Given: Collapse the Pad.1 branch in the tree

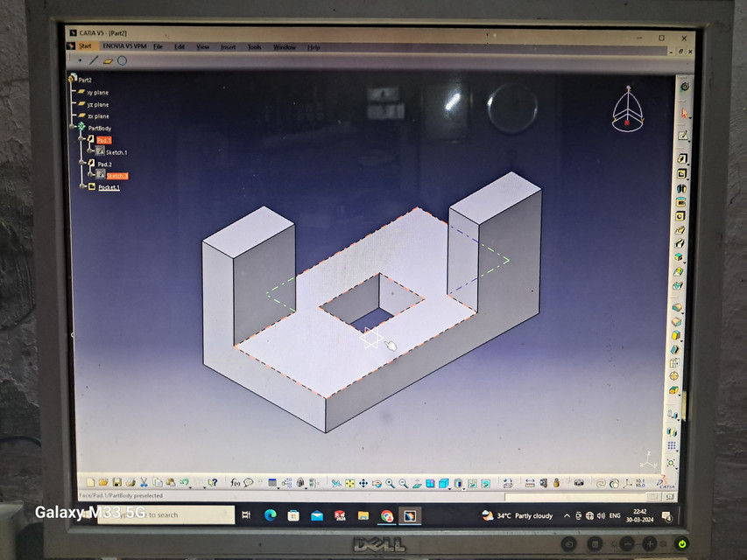Looking at the screenshot, I should (x=81, y=138).
